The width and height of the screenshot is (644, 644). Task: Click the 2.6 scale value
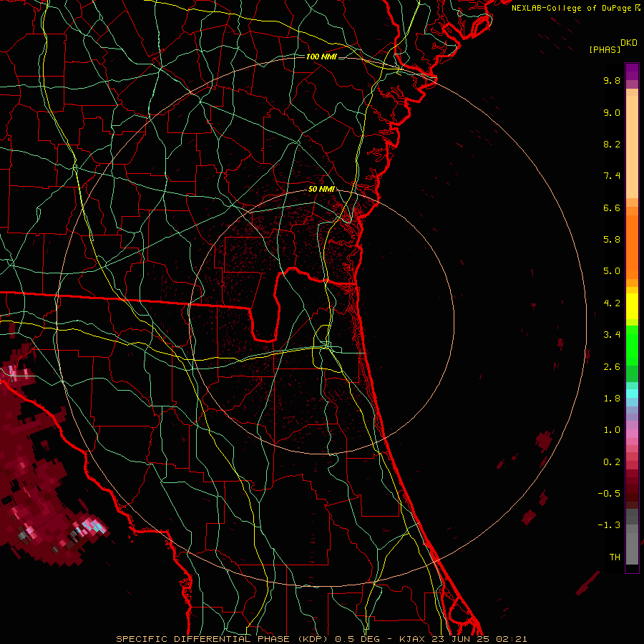pos(612,367)
